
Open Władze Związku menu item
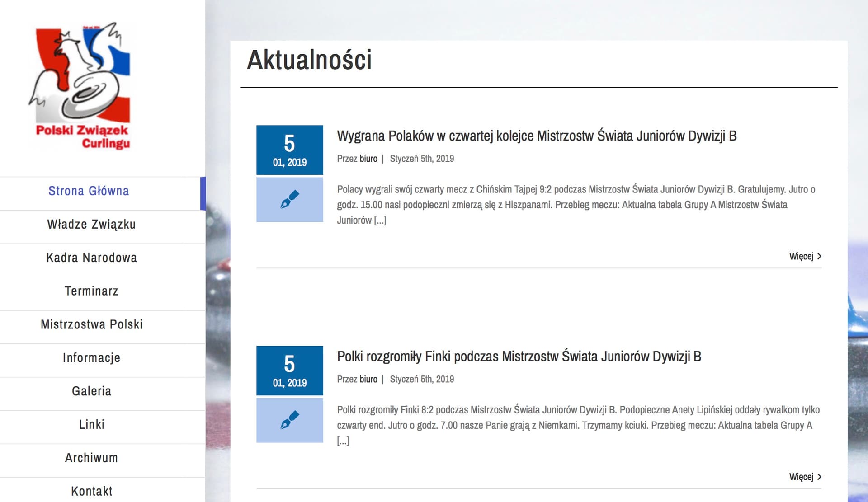click(x=91, y=225)
